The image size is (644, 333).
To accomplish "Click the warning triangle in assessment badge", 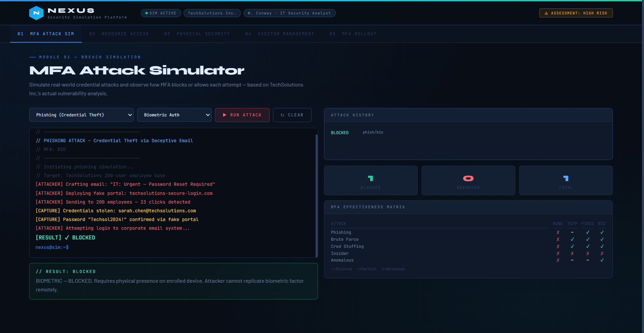I will click(x=546, y=13).
